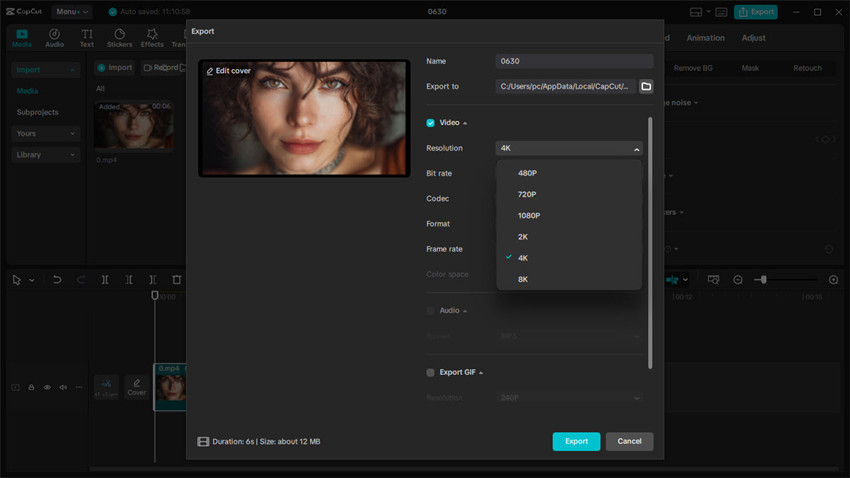Click the Split tool icon

(x=105, y=280)
